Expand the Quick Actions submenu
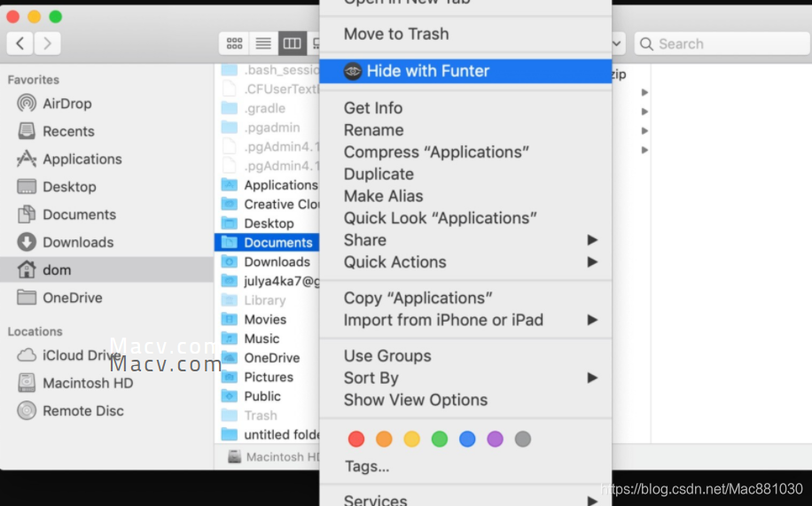 point(465,262)
